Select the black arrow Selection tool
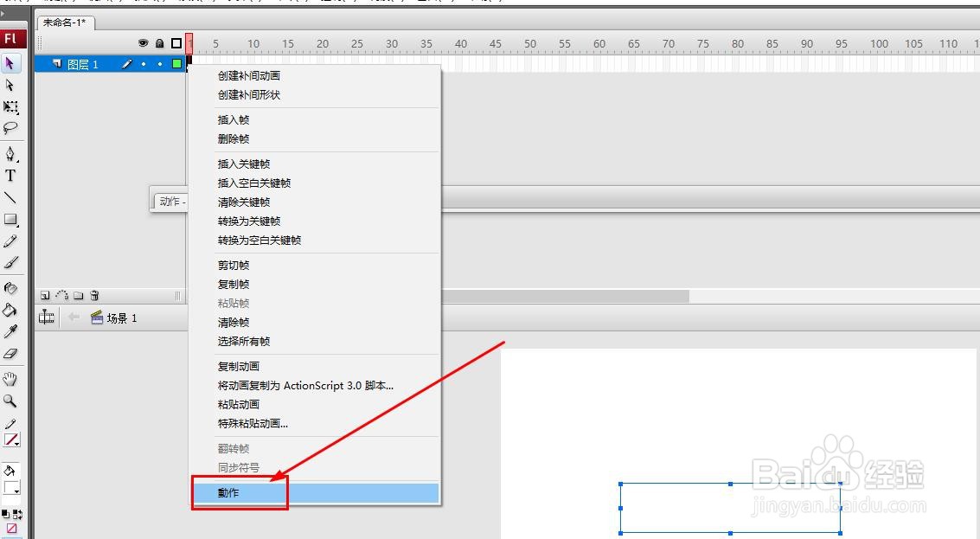The height and width of the screenshot is (539, 980). pyautogui.click(x=10, y=63)
